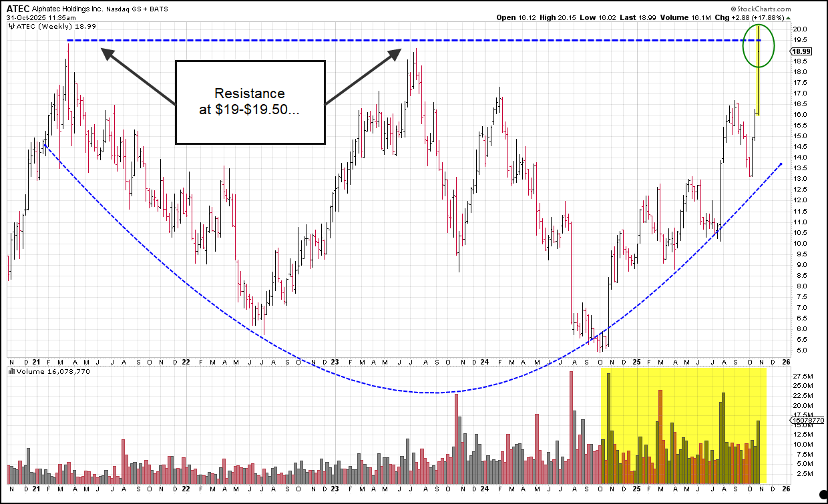Click the 18.5 price axis label
This screenshot has height=504, width=828.
801,61
